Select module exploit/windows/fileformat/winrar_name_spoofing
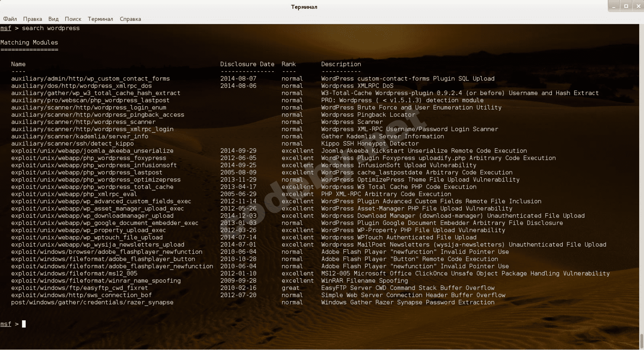 96,282
